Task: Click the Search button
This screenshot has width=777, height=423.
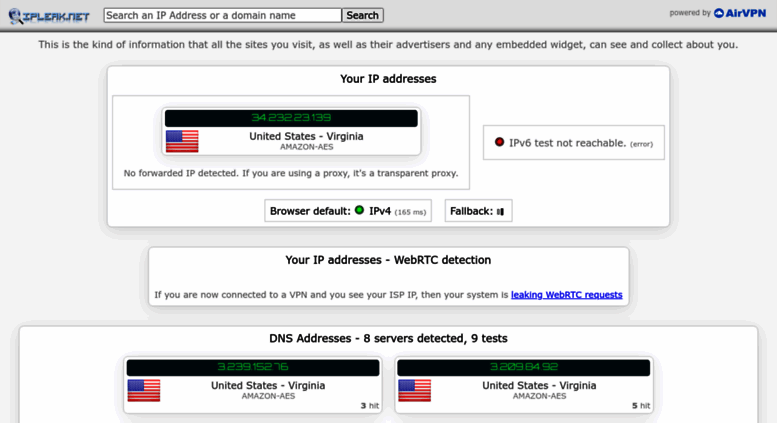Action: tap(362, 15)
